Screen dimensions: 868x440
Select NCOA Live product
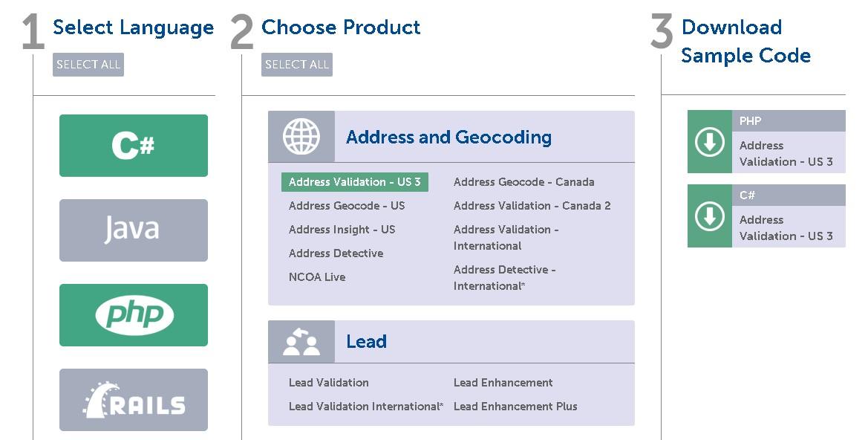[x=317, y=277]
